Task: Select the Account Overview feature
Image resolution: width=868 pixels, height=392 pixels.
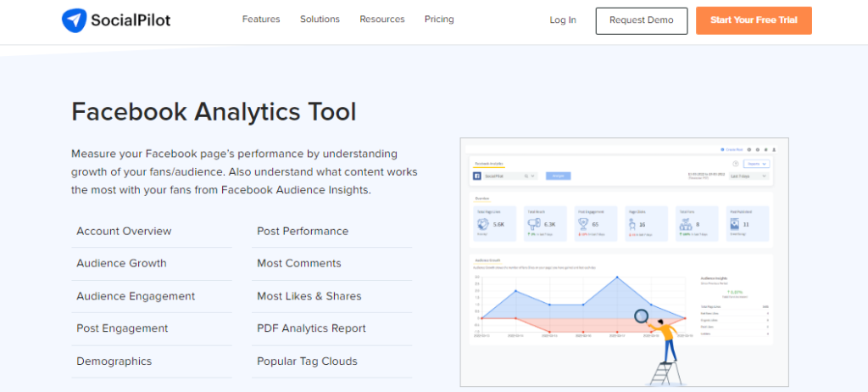Action: 124,231
